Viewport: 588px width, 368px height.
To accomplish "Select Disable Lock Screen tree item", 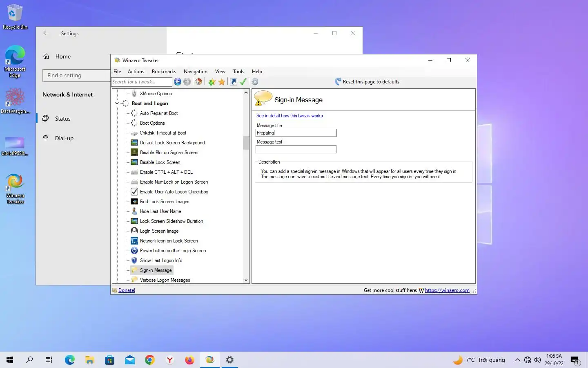I will 160,162.
